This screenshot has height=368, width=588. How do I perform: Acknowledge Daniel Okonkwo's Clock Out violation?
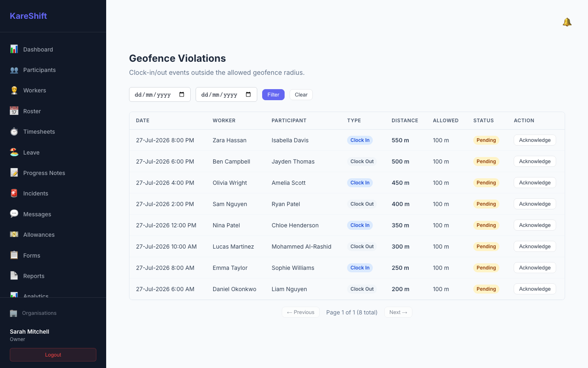535,289
